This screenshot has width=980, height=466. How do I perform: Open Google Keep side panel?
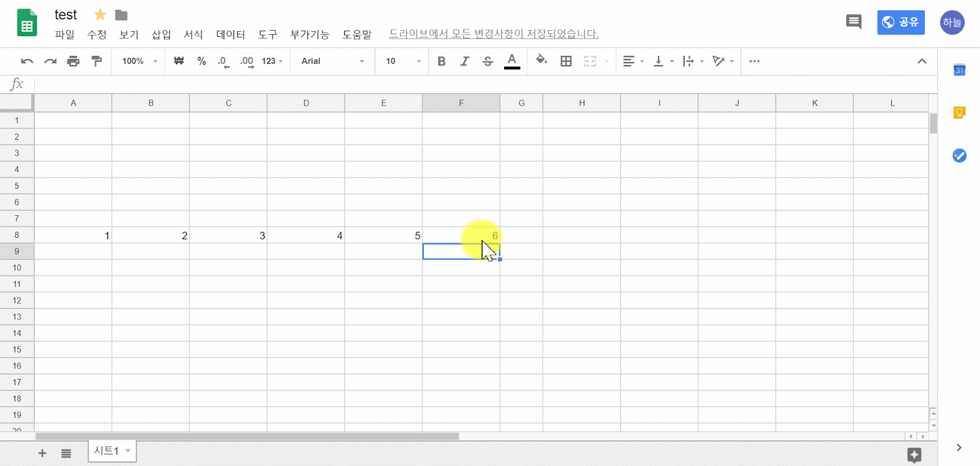click(960, 113)
